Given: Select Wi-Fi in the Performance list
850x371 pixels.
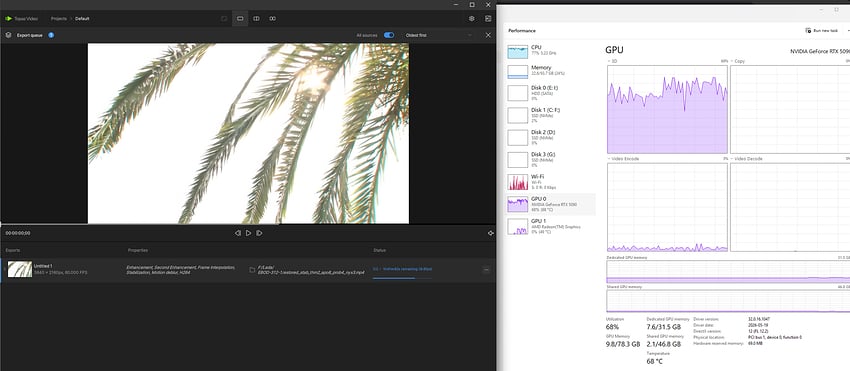Looking at the screenshot, I should [550, 182].
